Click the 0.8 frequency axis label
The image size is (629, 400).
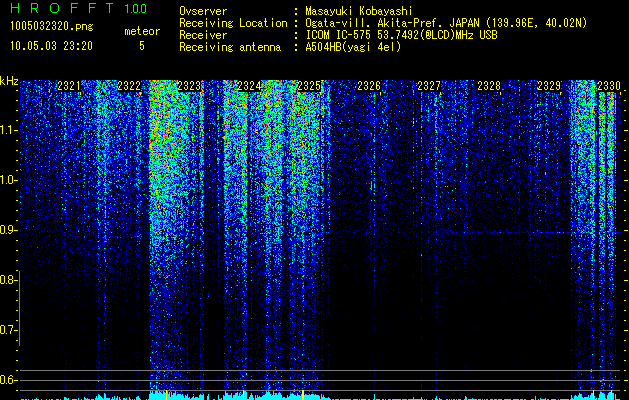coord(8,280)
